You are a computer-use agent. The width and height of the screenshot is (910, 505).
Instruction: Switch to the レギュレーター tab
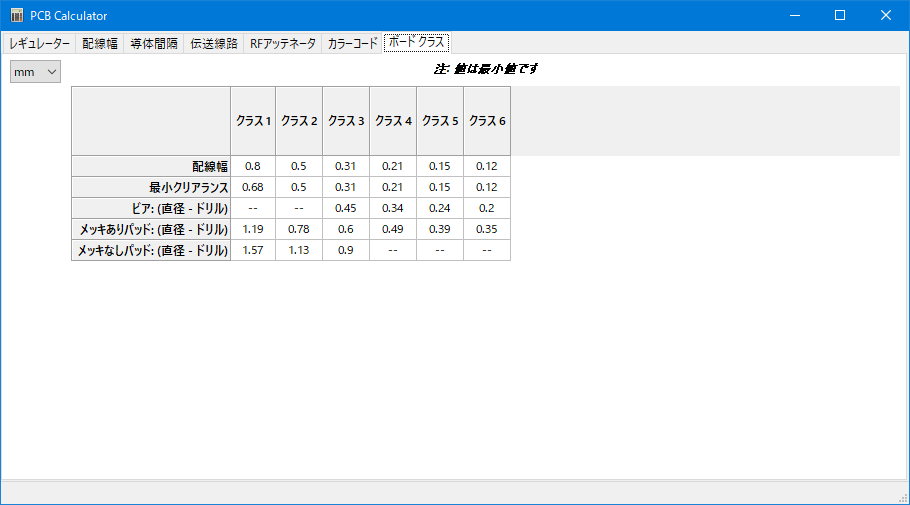click(39, 44)
